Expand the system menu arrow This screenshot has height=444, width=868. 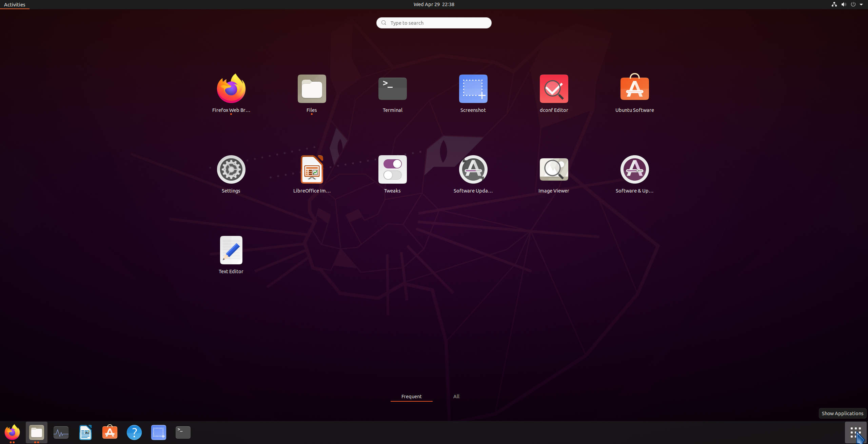[x=861, y=4]
